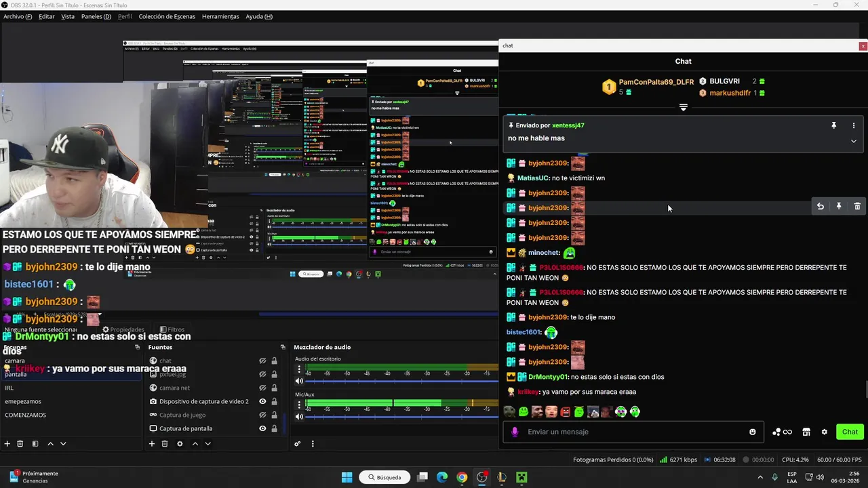Show the chat source with its eye icon
This screenshot has width=868, height=488.
(262, 361)
